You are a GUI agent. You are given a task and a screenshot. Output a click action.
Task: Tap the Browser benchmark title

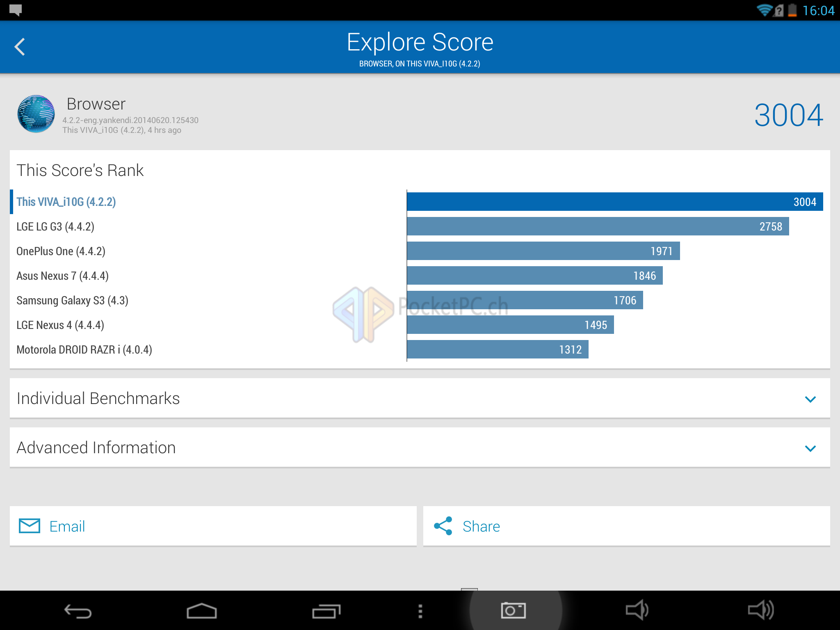coord(96,104)
